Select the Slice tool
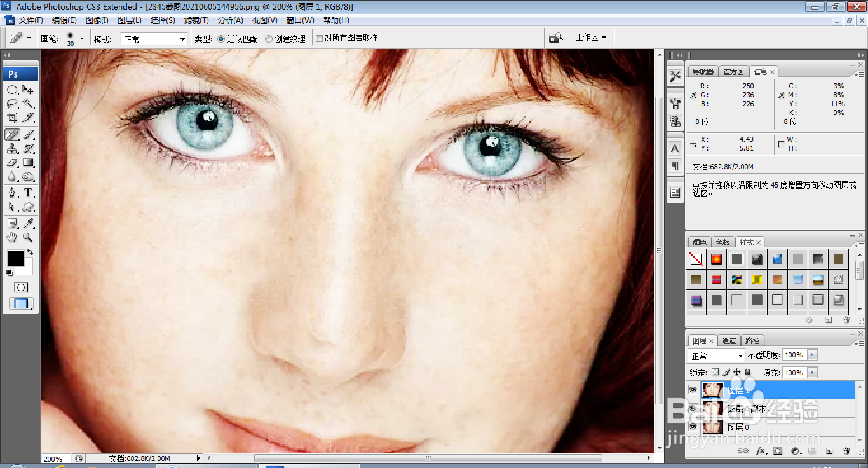This screenshot has width=868, height=468. coord(28,118)
